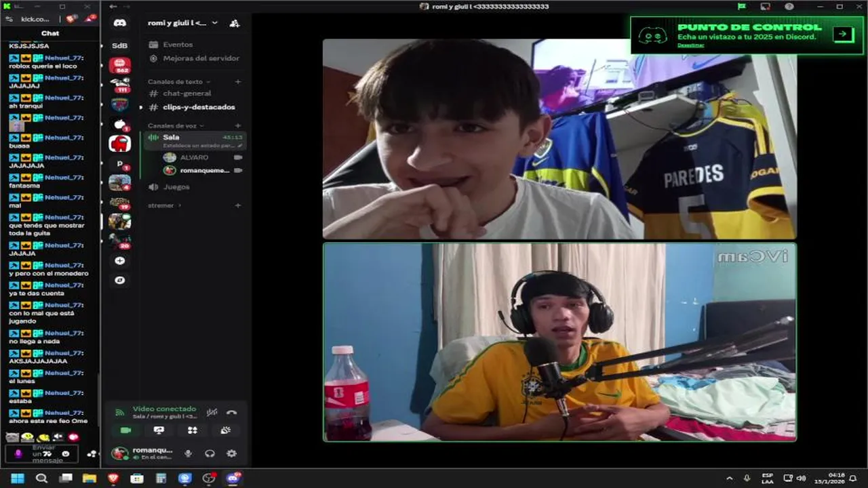Create channel in Canales de texto
This screenshot has width=868, height=488.
(237, 81)
